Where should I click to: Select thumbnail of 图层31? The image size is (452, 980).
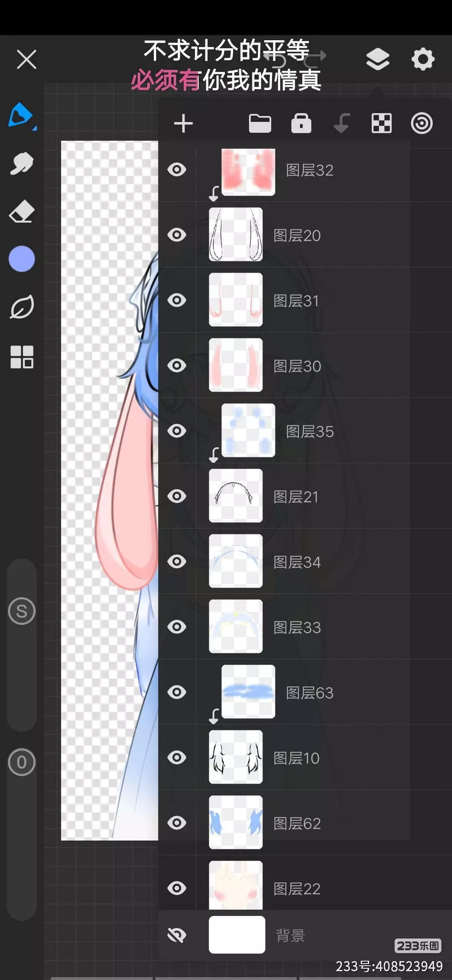click(236, 300)
